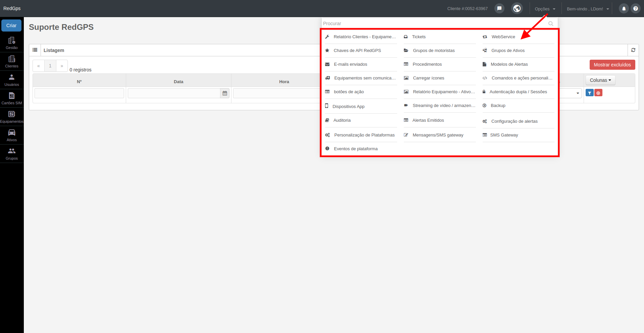The width and height of the screenshot is (644, 333).
Task: Click the calendar icon in Data filter
Action: [x=225, y=93]
